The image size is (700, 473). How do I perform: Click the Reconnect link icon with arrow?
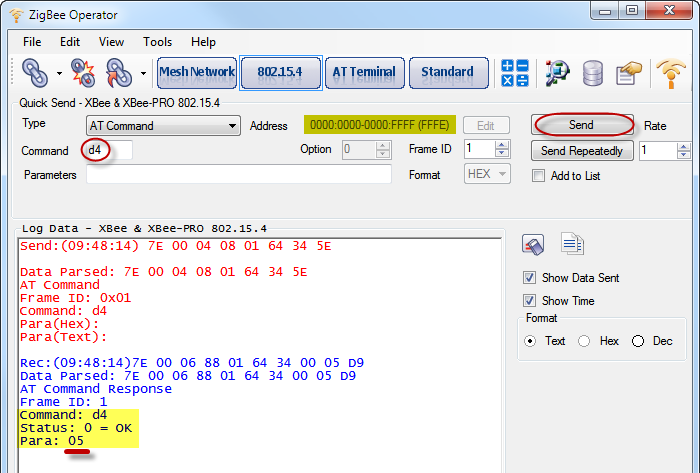(119, 73)
